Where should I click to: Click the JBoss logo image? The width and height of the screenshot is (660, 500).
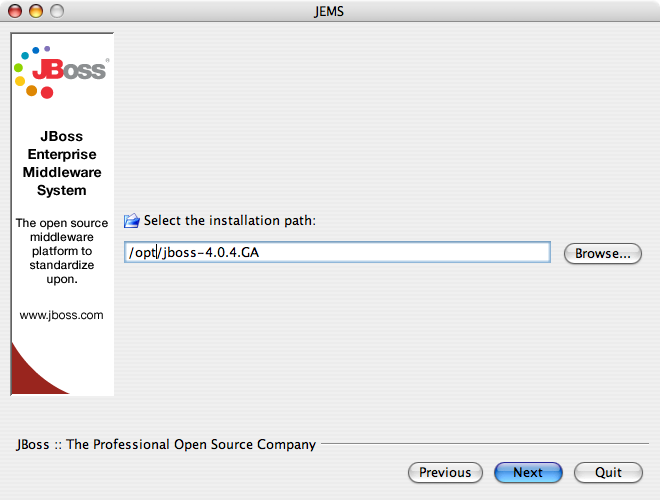point(61,72)
